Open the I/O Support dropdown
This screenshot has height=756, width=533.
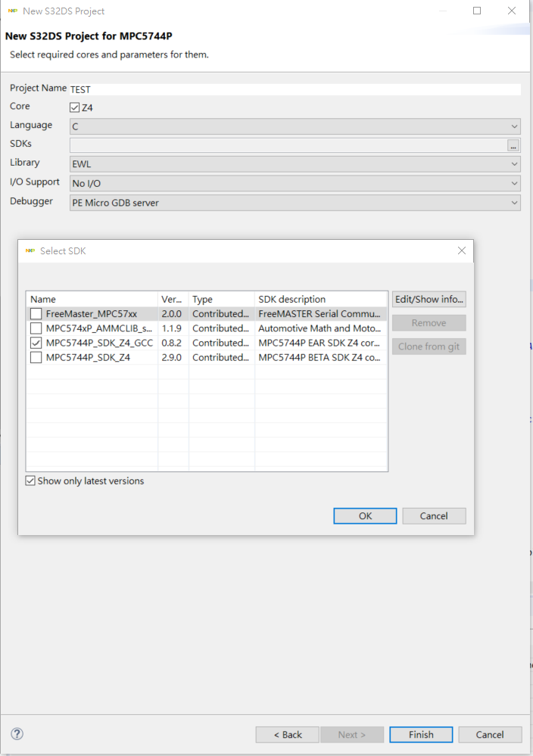point(295,183)
